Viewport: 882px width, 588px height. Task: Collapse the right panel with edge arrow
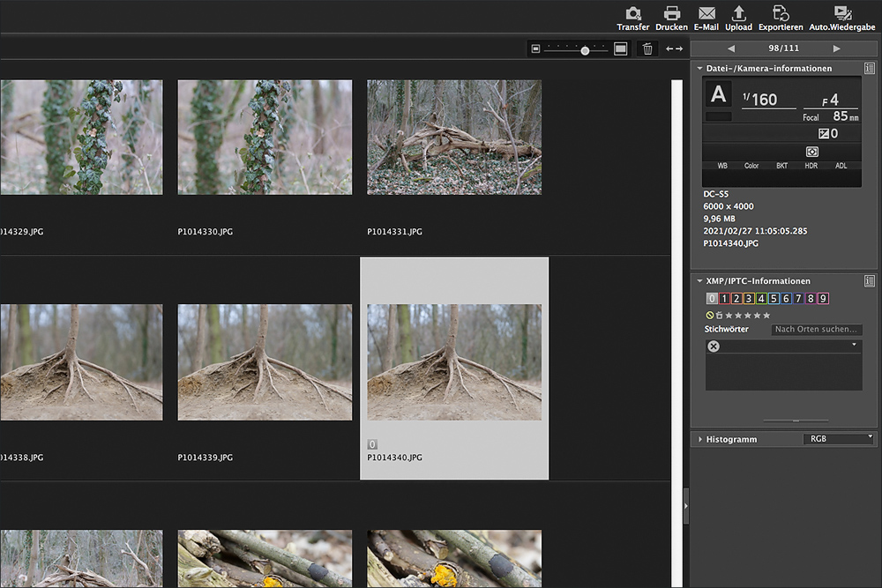coord(685,506)
